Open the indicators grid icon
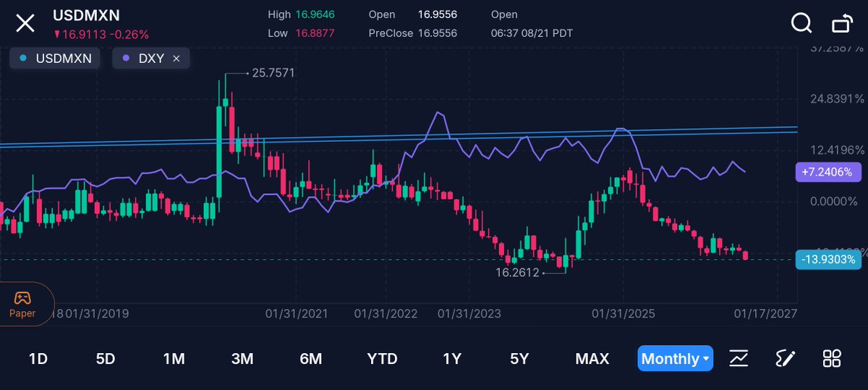 point(832,357)
